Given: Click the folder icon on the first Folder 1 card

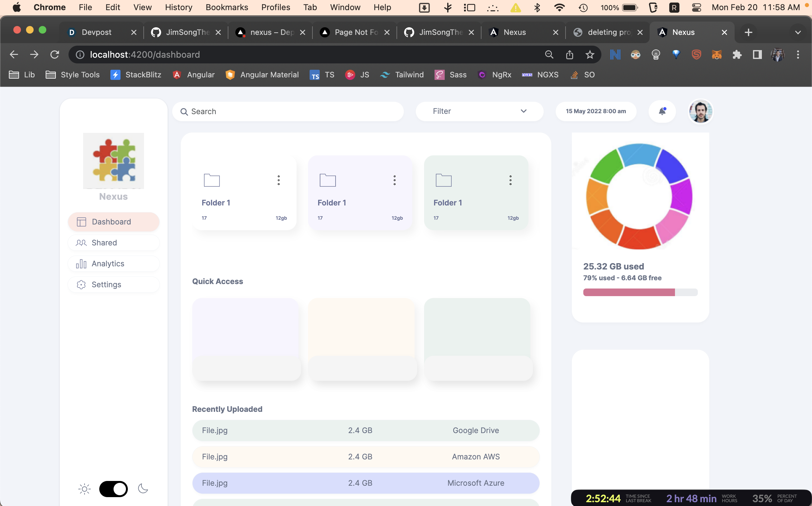Looking at the screenshot, I should click(212, 180).
